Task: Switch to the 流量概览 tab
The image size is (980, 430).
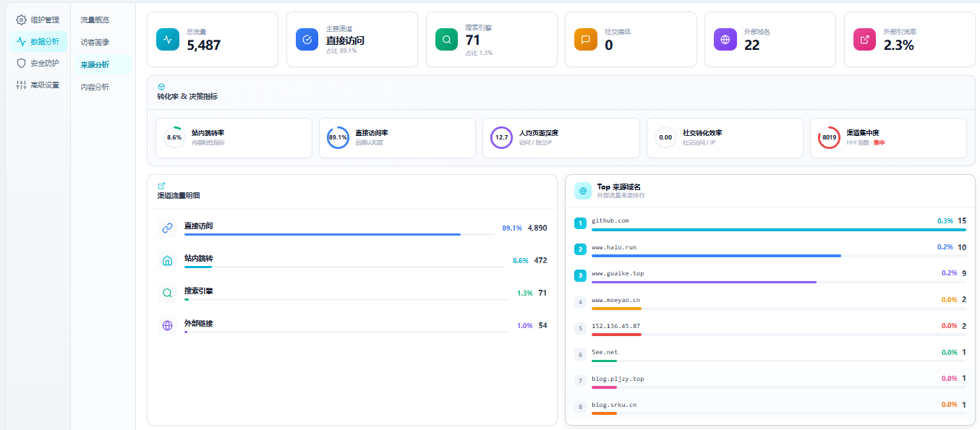Action: click(95, 20)
